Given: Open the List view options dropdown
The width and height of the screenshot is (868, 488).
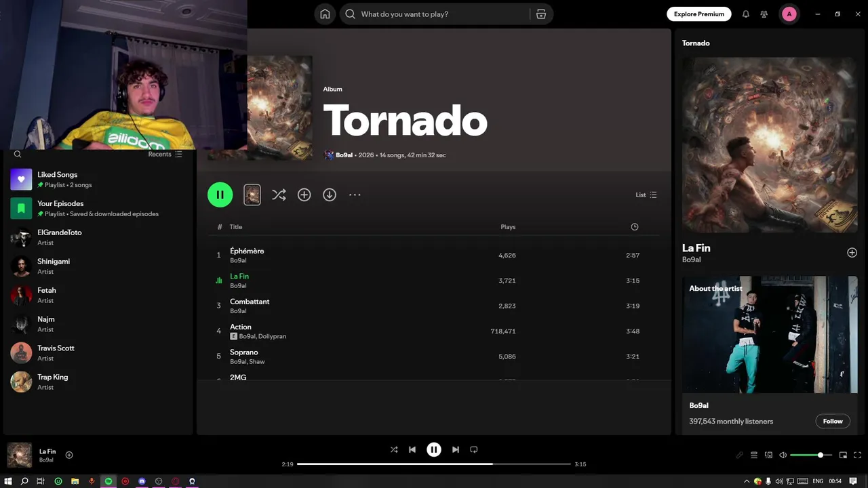Looking at the screenshot, I should click(646, 195).
